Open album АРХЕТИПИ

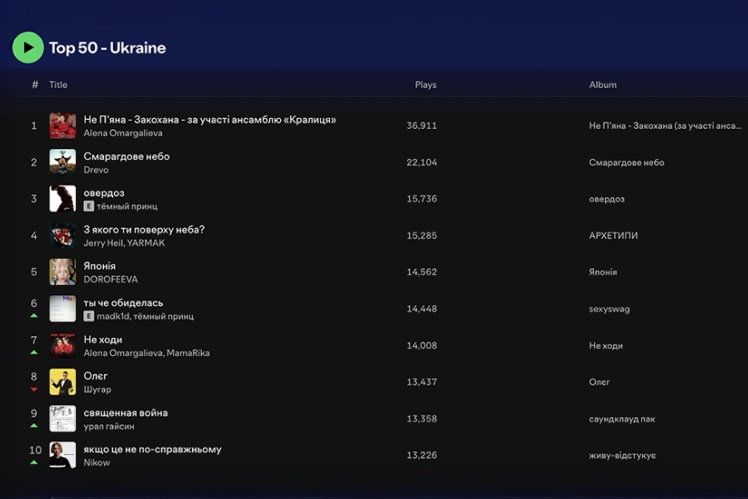point(613,236)
